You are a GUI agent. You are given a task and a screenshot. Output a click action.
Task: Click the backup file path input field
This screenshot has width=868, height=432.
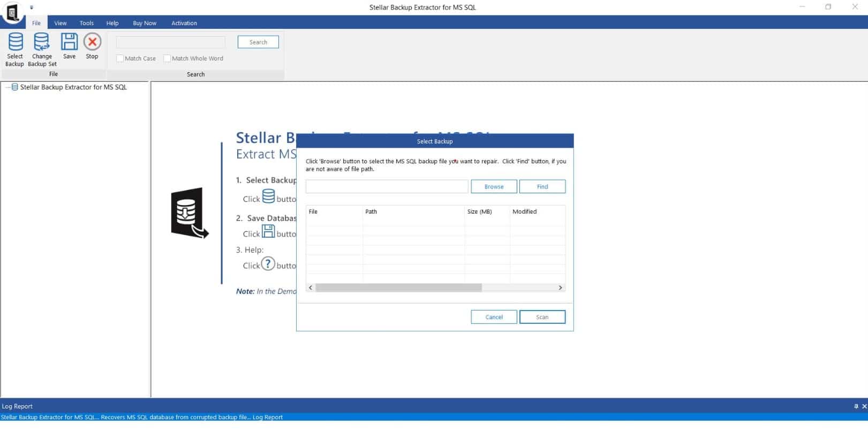[x=387, y=186]
